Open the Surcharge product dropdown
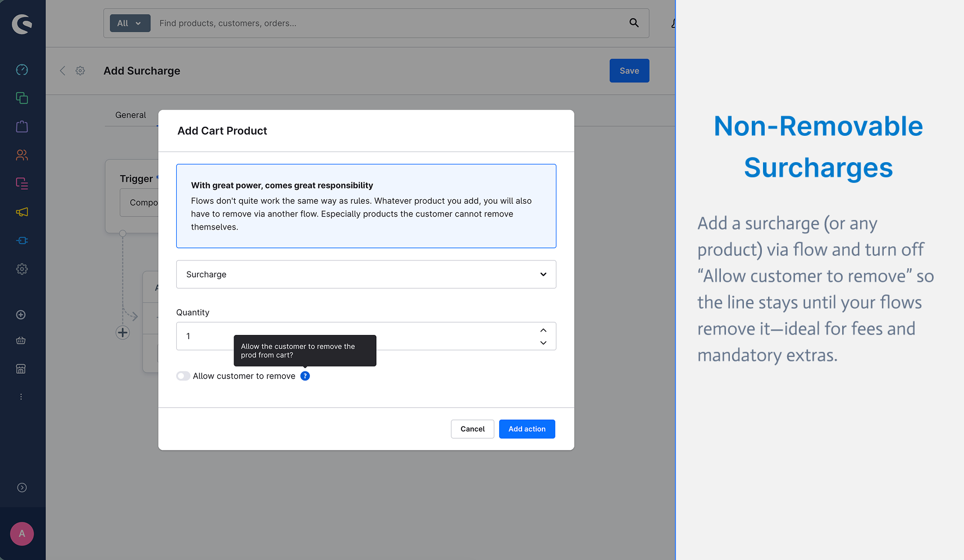 366,274
